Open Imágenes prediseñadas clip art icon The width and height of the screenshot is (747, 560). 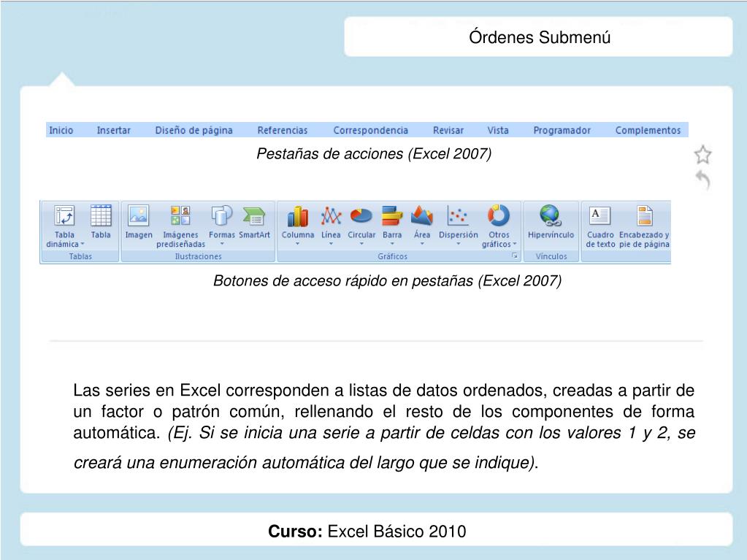[x=180, y=215]
